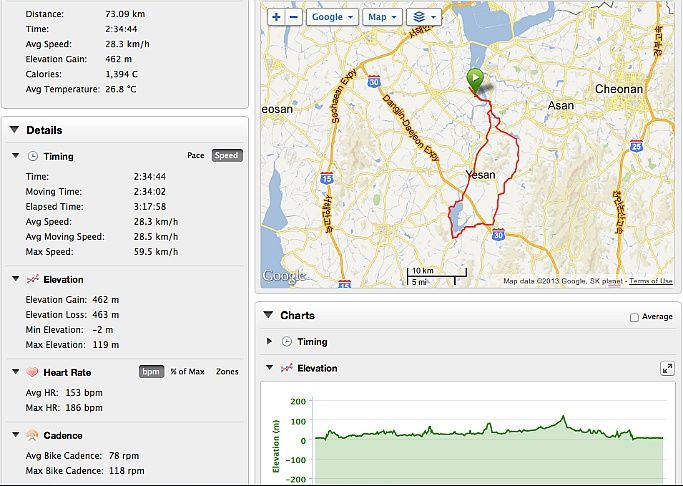Expand the Timing chart section

point(269,341)
